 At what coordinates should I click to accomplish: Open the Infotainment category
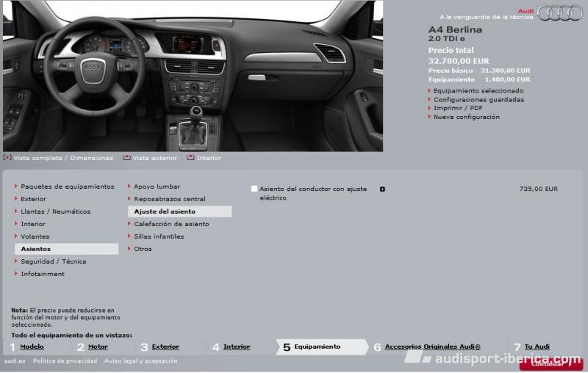click(x=43, y=274)
